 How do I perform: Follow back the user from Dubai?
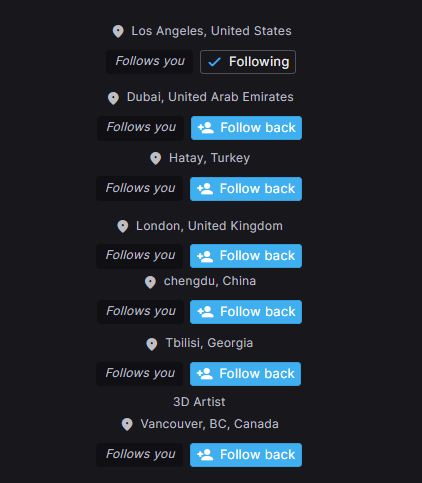(x=246, y=128)
